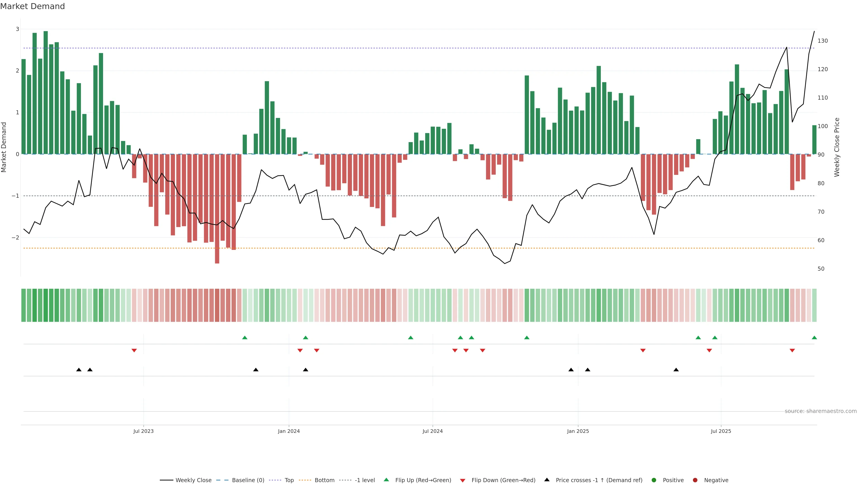Image resolution: width=868 pixels, height=488 pixels.
Task: Click the darkest red heatmap strip cell
Action: tap(217, 305)
